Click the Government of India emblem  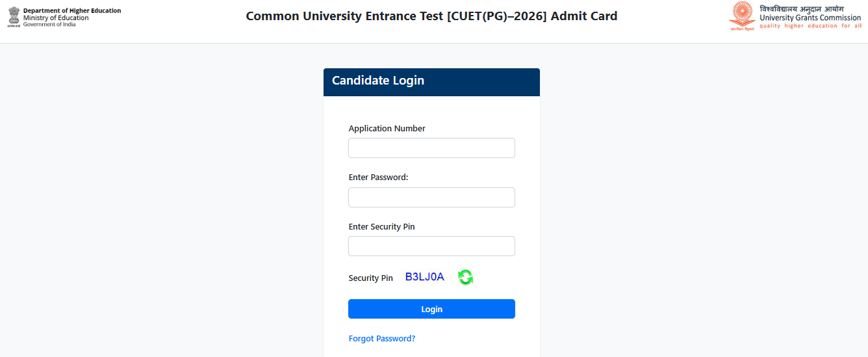(x=14, y=17)
